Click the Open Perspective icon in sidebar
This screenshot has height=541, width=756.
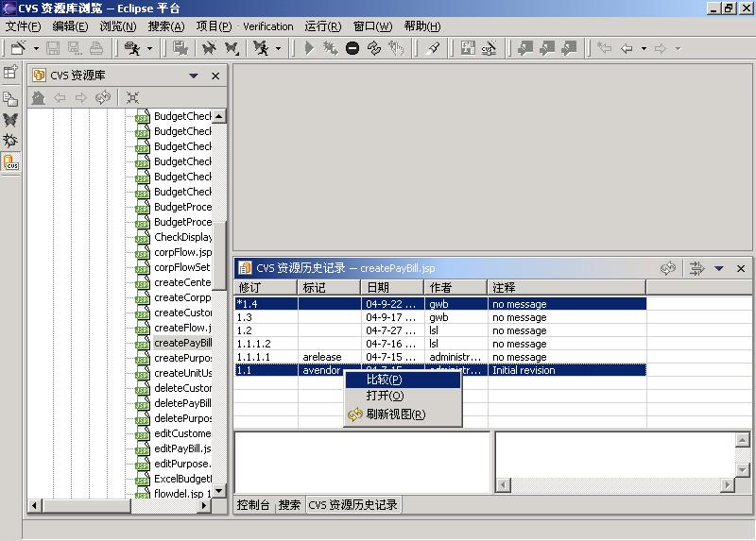10,73
